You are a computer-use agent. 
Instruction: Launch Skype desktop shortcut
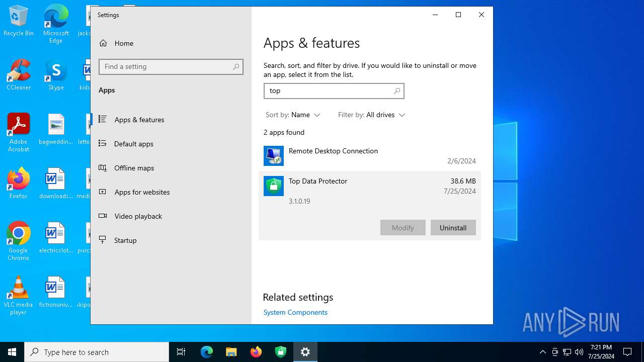tap(56, 75)
